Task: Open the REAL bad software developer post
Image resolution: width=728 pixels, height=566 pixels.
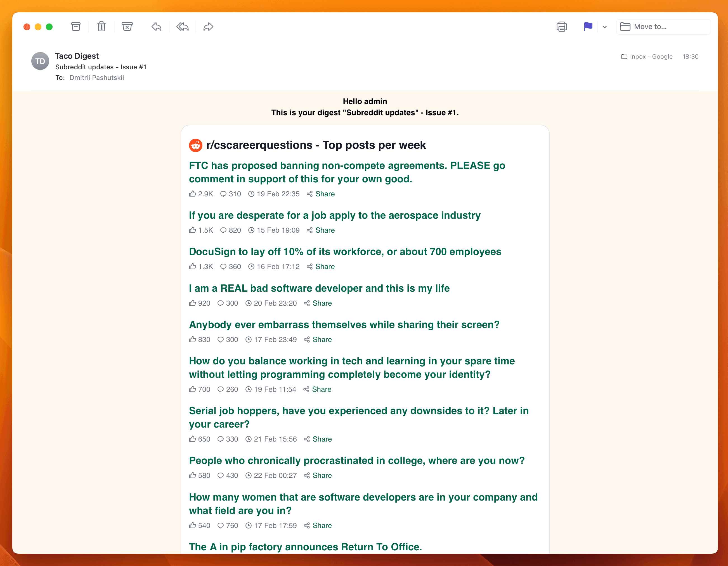Action: tap(319, 288)
